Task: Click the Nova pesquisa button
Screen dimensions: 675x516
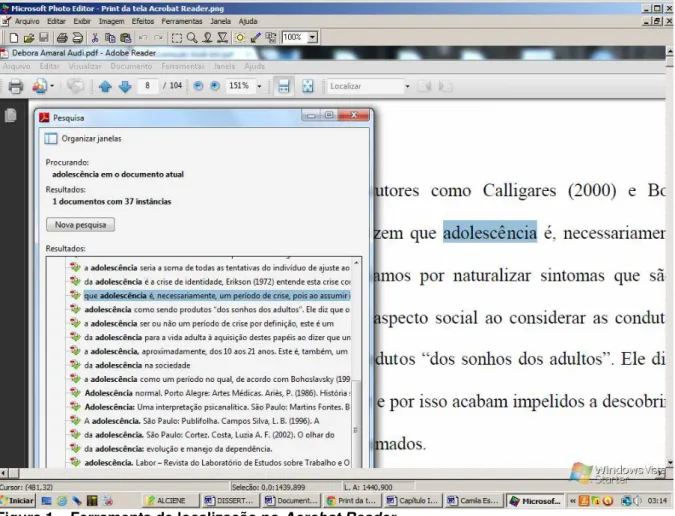Action: click(x=81, y=225)
